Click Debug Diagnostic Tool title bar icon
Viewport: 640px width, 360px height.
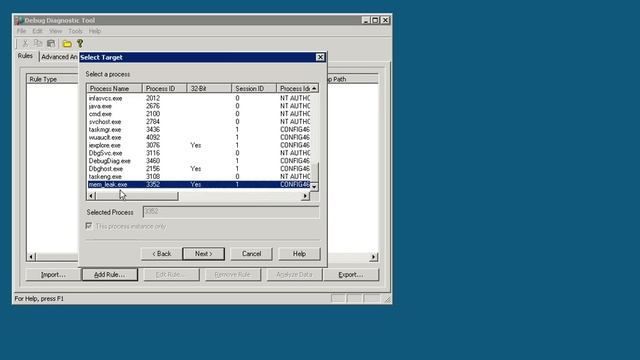click(19, 20)
